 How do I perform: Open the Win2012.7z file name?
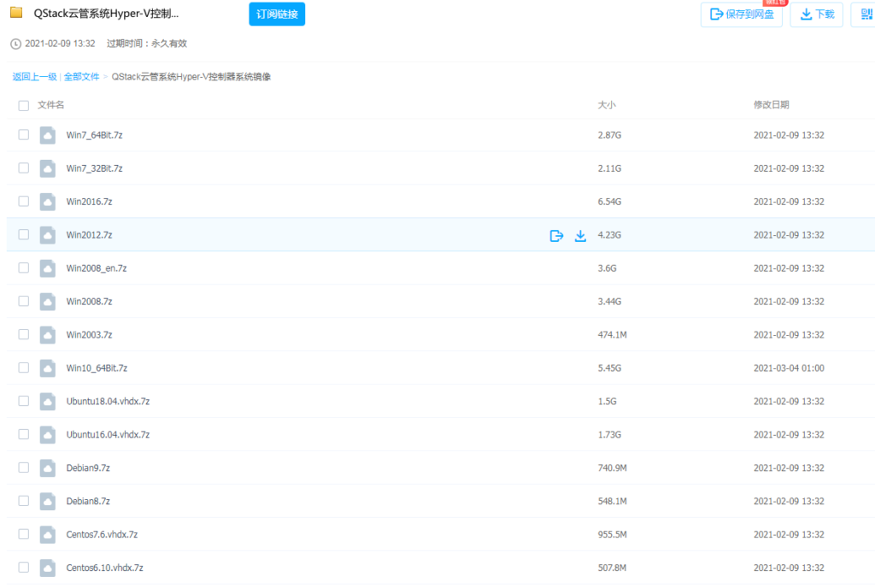[89, 235]
